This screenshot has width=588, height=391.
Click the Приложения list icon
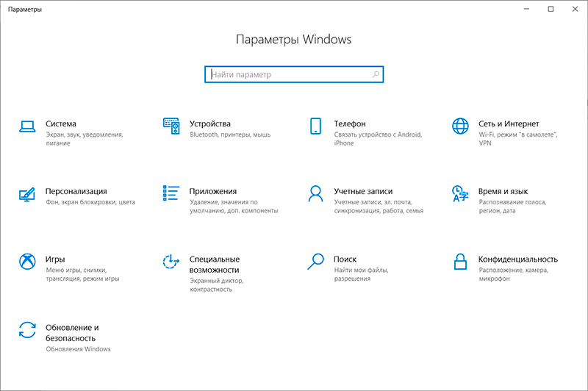click(171, 193)
